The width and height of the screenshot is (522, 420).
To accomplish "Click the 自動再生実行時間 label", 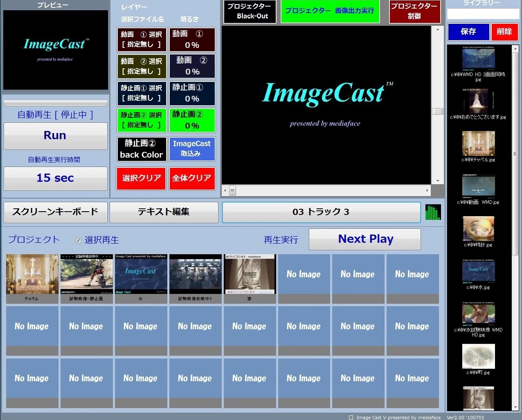I will tap(54, 160).
